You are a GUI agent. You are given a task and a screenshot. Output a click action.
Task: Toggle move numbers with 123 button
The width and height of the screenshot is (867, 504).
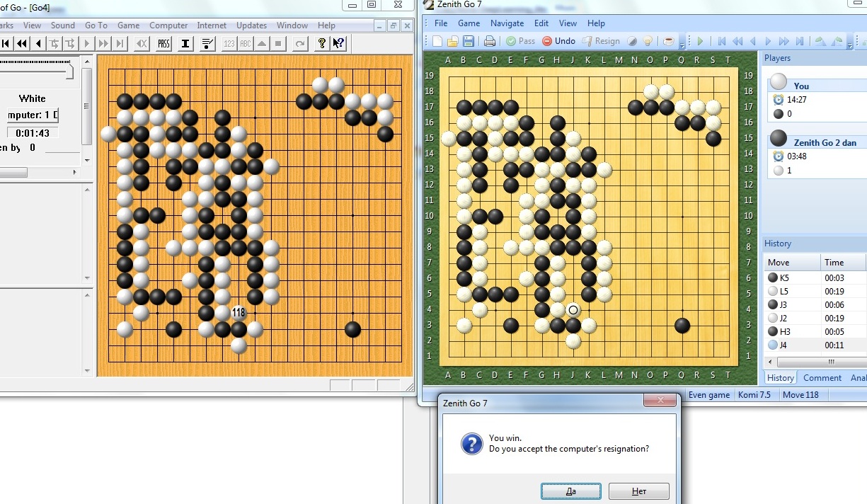(229, 44)
